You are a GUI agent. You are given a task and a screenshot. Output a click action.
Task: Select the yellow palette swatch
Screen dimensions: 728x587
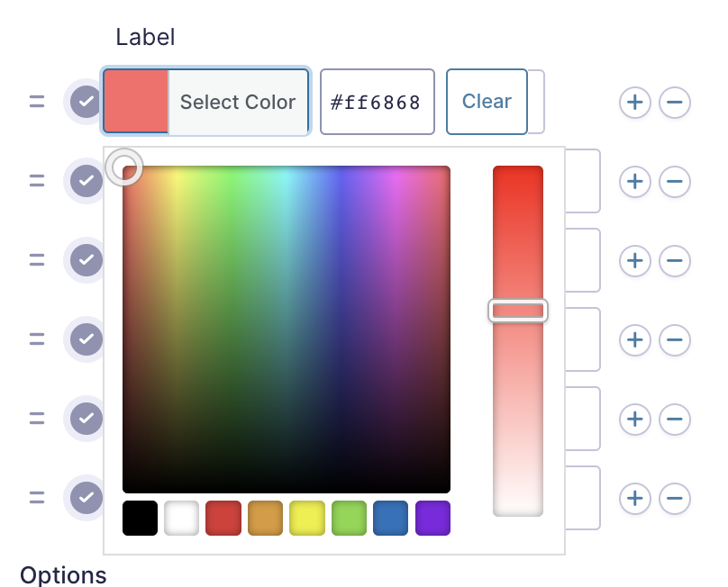coord(306,519)
